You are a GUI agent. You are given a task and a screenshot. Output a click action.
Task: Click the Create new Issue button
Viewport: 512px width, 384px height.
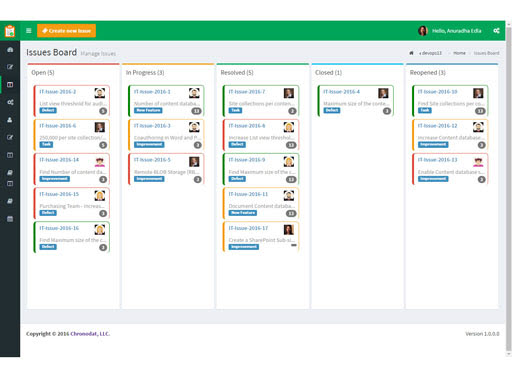(66, 31)
